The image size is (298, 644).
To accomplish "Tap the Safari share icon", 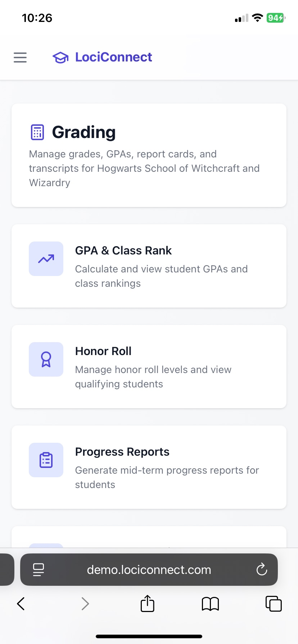I will coord(147,603).
